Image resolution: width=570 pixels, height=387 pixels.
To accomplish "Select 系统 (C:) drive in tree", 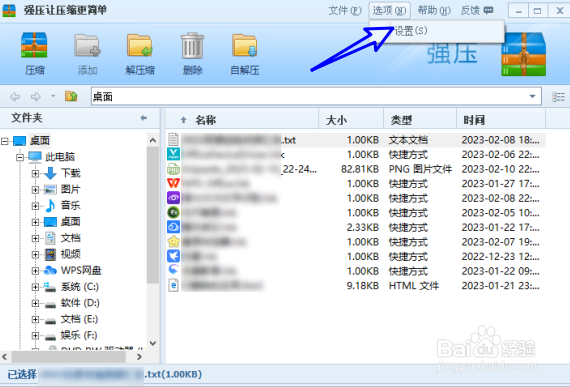I will (x=80, y=287).
